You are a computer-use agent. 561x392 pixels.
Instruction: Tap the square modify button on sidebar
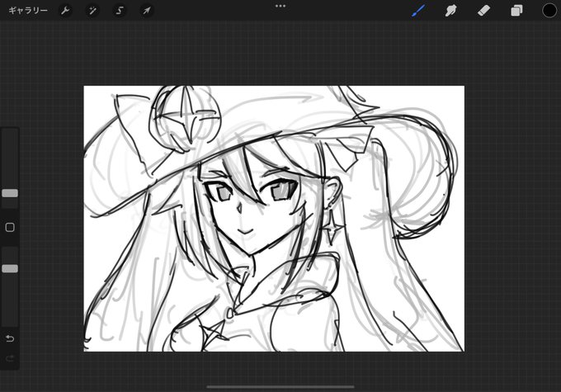(10, 227)
